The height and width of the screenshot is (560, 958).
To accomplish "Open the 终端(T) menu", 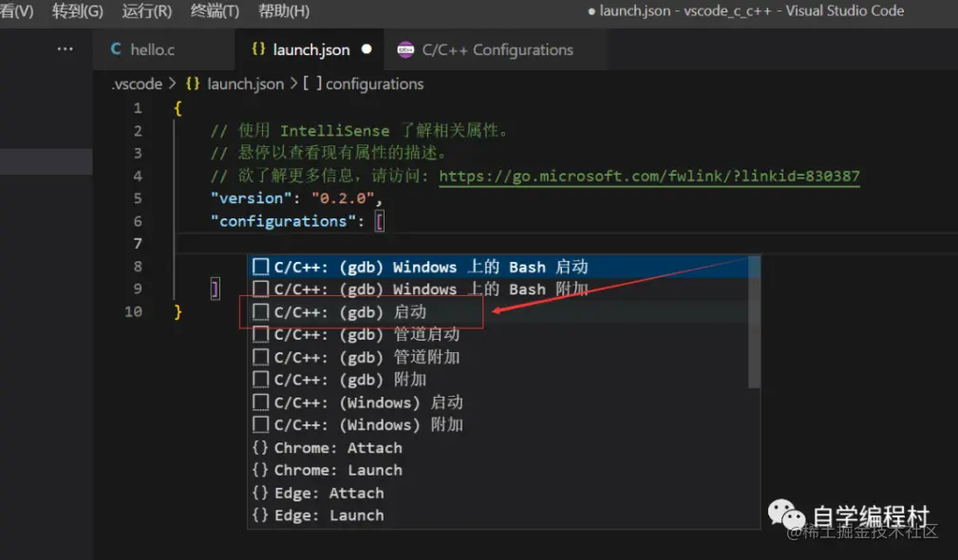I will click(x=216, y=11).
